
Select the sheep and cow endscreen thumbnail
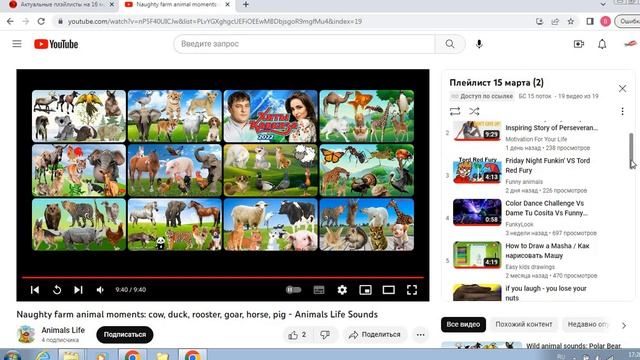pos(270,224)
